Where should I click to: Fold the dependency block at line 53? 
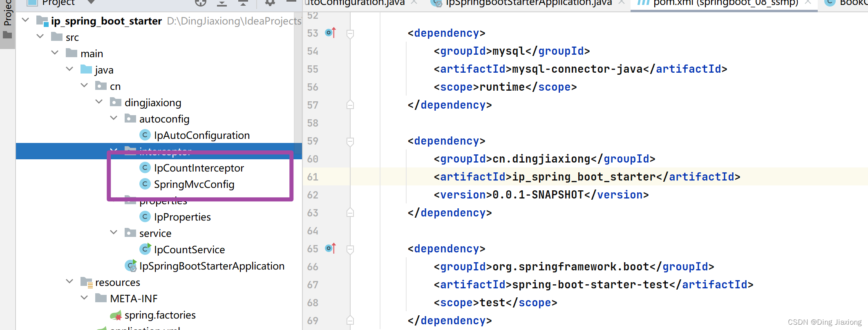pos(350,34)
